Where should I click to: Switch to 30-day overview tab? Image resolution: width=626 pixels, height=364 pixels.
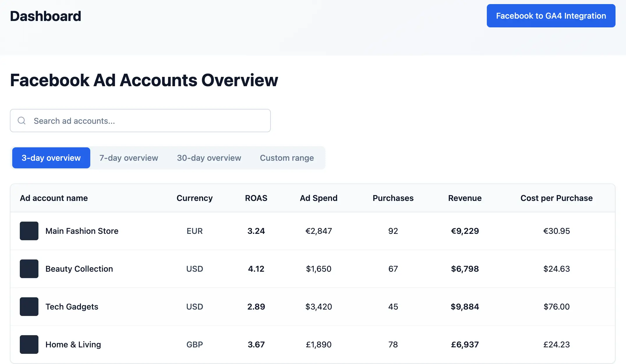click(209, 158)
